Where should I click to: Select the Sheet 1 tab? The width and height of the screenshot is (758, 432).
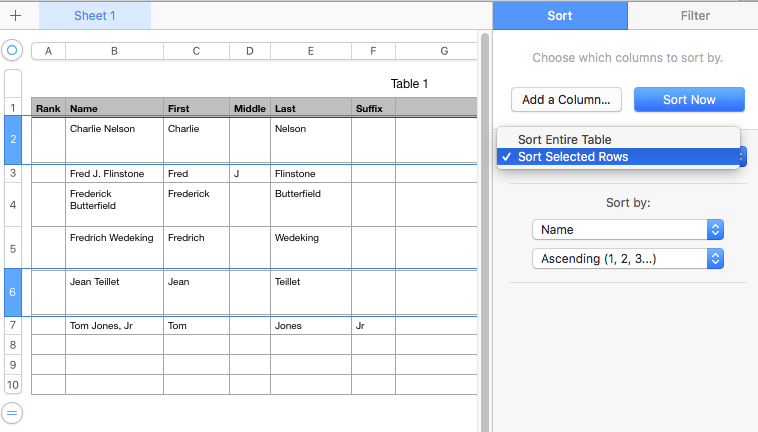point(95,16)
